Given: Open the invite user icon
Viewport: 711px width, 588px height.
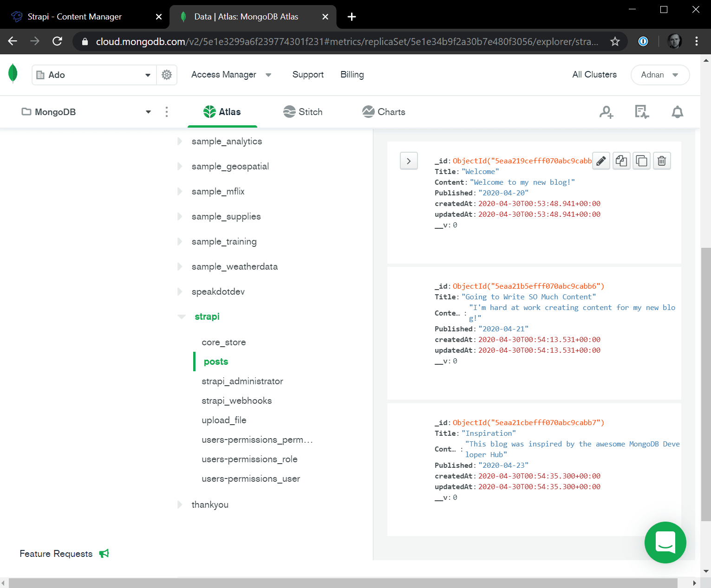Looking at the screenshot, I should tap(607, 112).
